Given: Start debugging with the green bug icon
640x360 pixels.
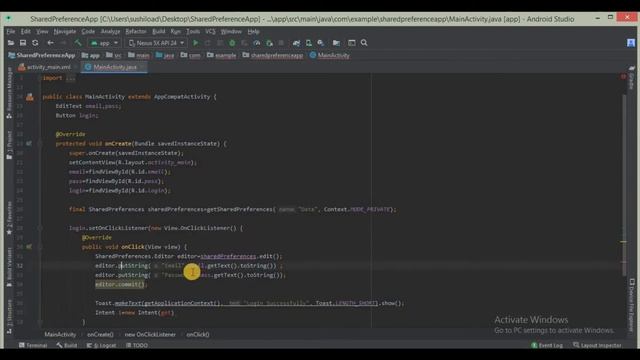Looking at the screenshot, I should click(232, 43).
